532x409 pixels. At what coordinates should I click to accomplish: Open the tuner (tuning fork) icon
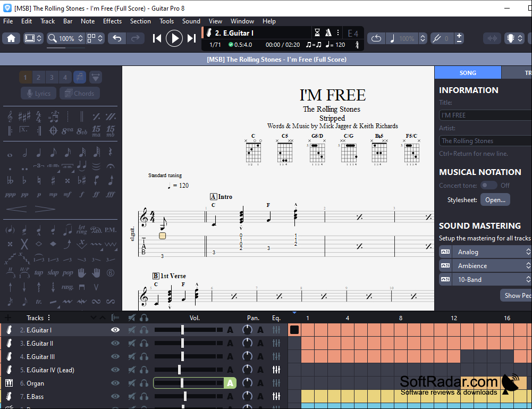click(x=436, y=38)
